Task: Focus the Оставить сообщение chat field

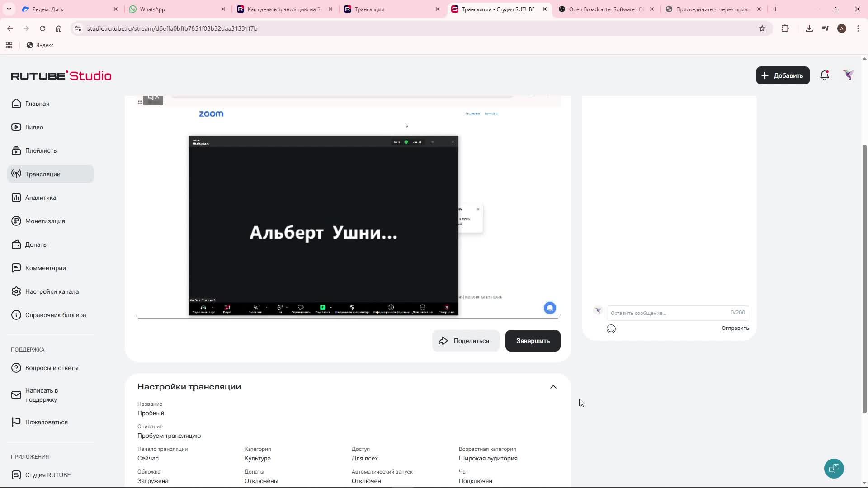Action: [x=668, y=313]
